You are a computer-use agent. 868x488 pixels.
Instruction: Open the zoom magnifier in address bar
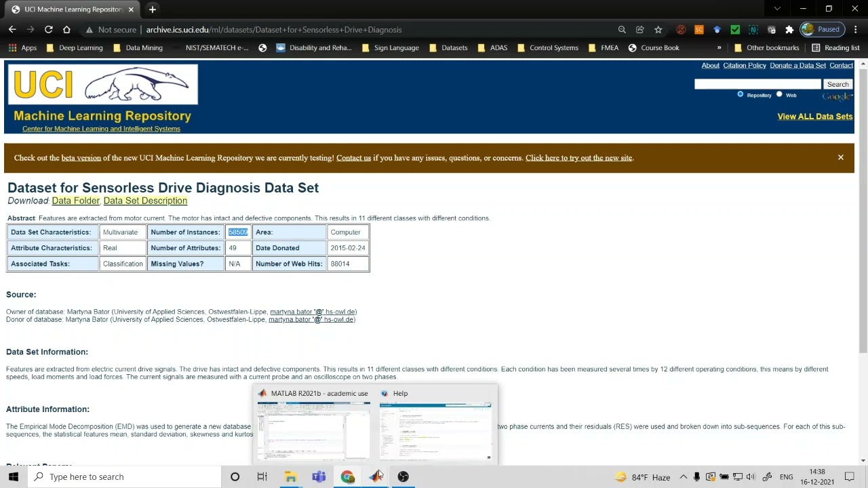[x=622, y=30]
